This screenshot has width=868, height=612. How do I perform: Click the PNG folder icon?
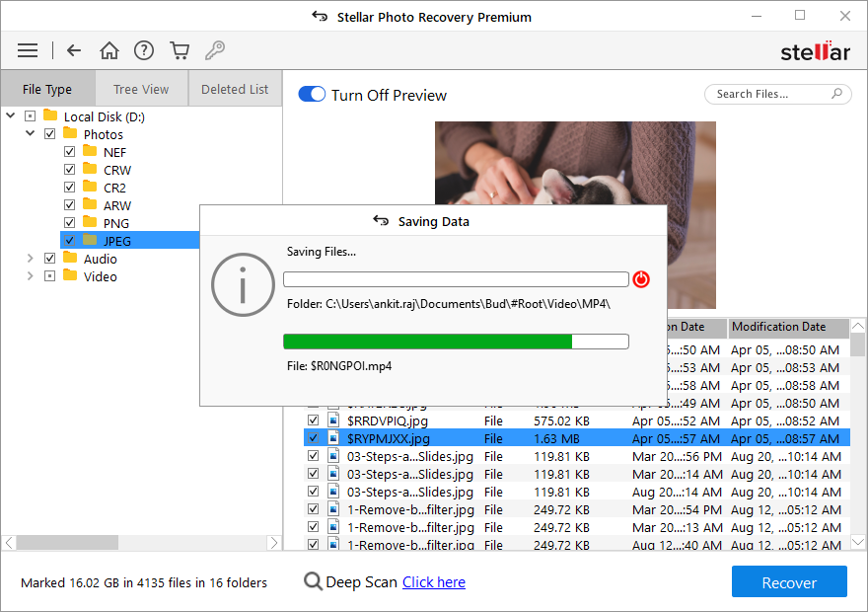(90, 222)
